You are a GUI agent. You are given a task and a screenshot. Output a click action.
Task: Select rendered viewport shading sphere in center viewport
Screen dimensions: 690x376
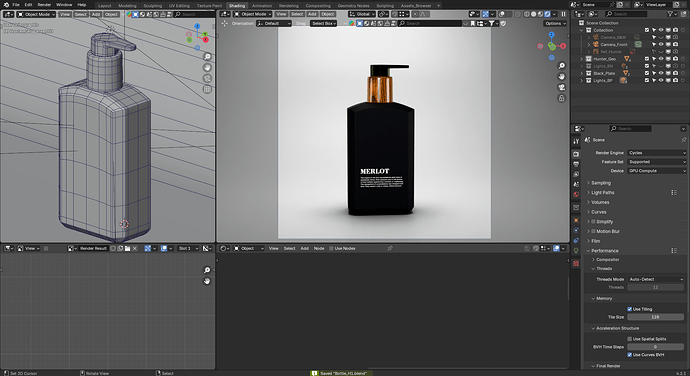pyautogui.click(x=547, y=14)
